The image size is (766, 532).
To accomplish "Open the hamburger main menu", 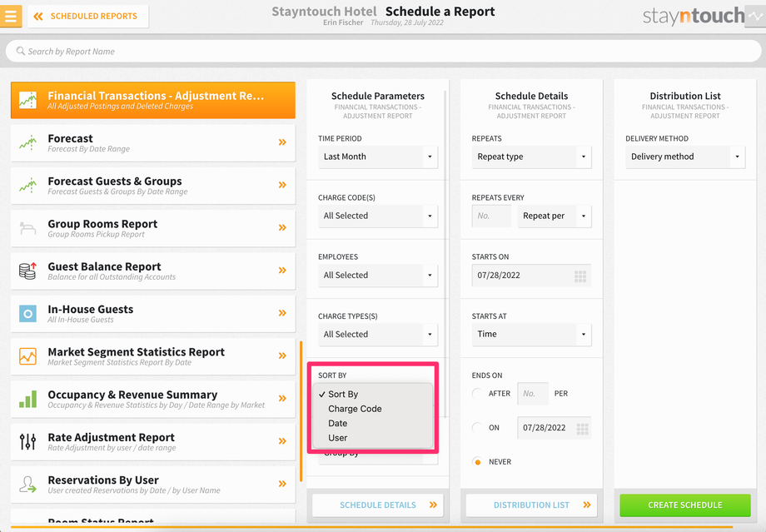I will (10, 16).
